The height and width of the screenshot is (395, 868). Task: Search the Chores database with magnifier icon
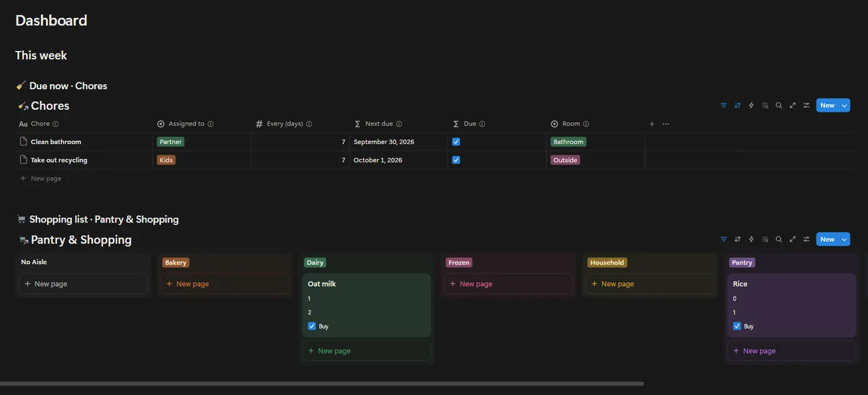[779, 105]
